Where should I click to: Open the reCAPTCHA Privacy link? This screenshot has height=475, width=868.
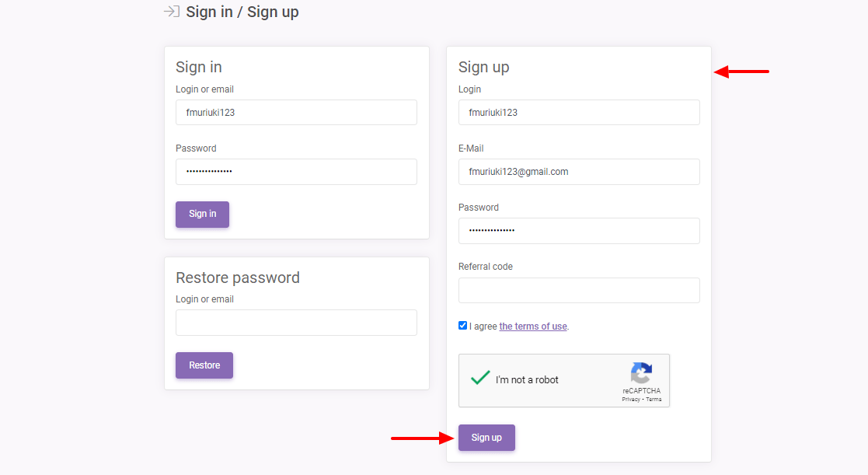pos(631,399)
